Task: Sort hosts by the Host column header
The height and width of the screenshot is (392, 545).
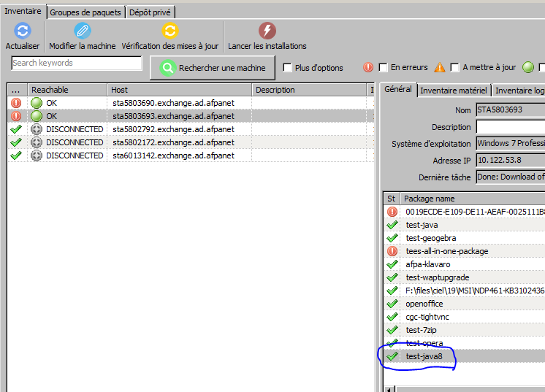Action: (x=179, y=90)
